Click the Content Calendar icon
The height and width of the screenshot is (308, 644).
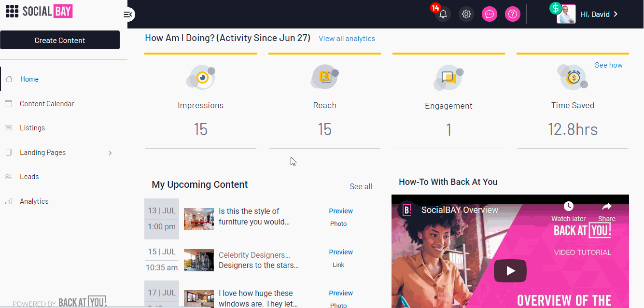[x=8, y=104]
